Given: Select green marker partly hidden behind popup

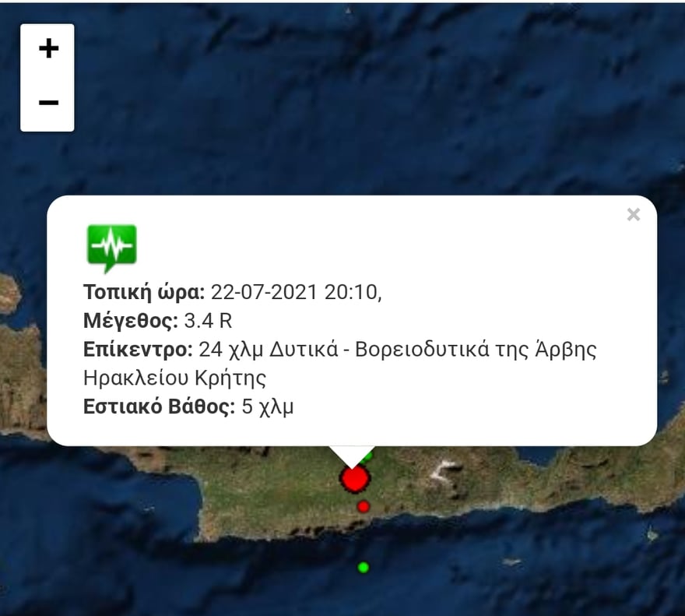Looking at the screenshot, I should 367,457.
